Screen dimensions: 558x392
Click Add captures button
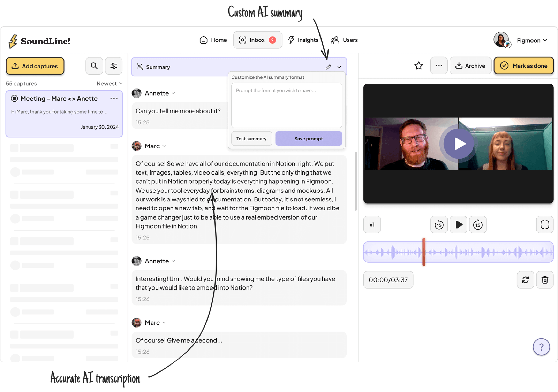[35, 66]
